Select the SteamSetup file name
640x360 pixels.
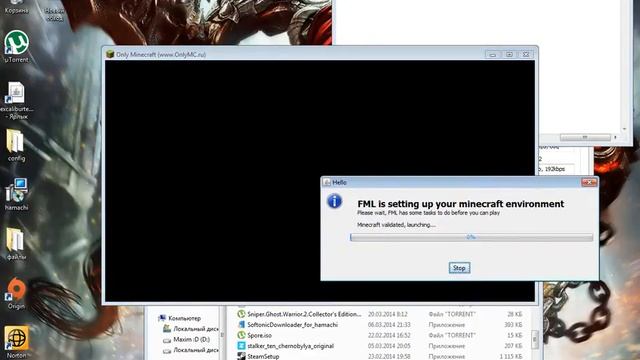pyautogui.click(x=263, y=356)
